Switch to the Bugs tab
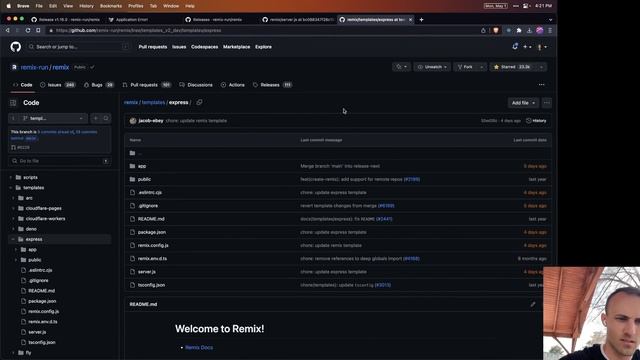Image resolution: width=640 pixels, height=360 pixels. 98,85
